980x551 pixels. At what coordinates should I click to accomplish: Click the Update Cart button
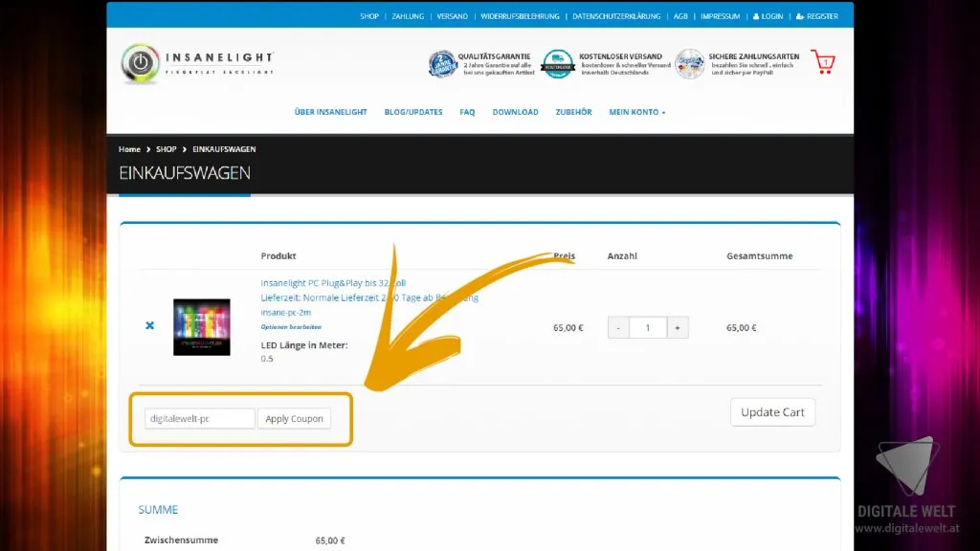772,412
